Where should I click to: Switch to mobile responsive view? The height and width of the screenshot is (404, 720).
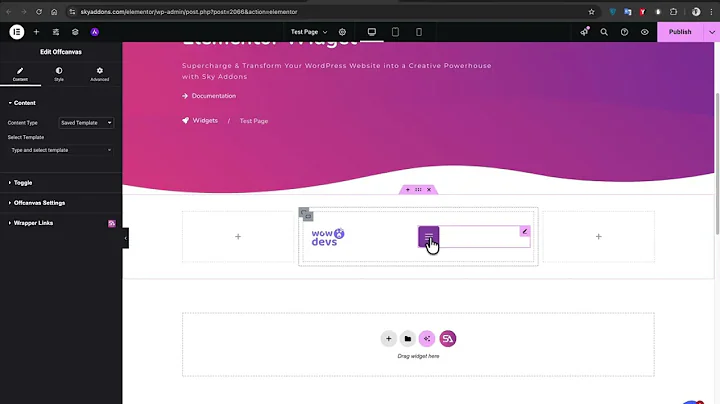click(419, 32)
